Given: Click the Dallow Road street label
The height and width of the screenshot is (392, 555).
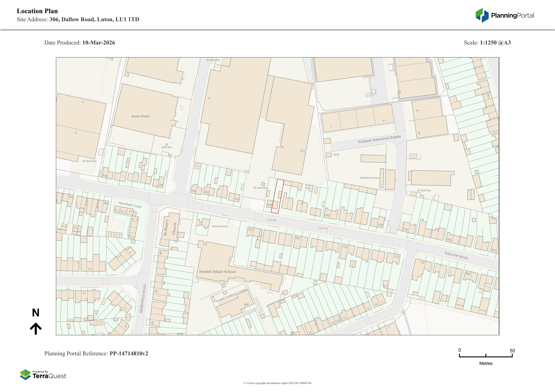Looking at the screenshot, I should [x=456, y=255].
